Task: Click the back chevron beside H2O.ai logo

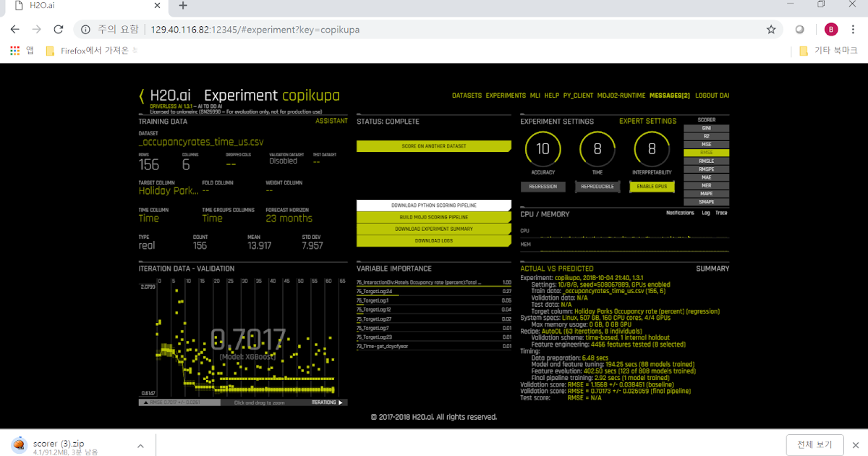Action: 142,96
